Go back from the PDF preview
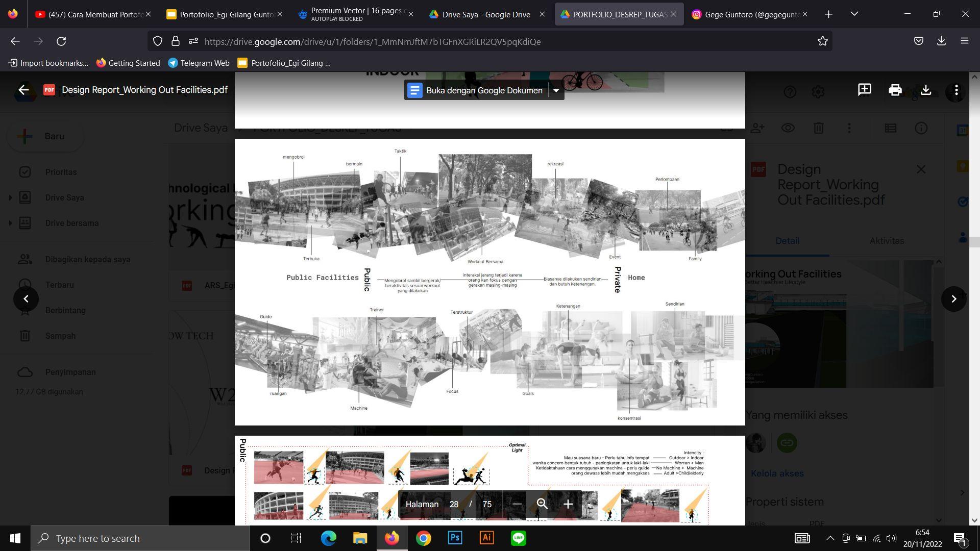Viewport: 980px width, 551px height. click(x=23, y=90)
